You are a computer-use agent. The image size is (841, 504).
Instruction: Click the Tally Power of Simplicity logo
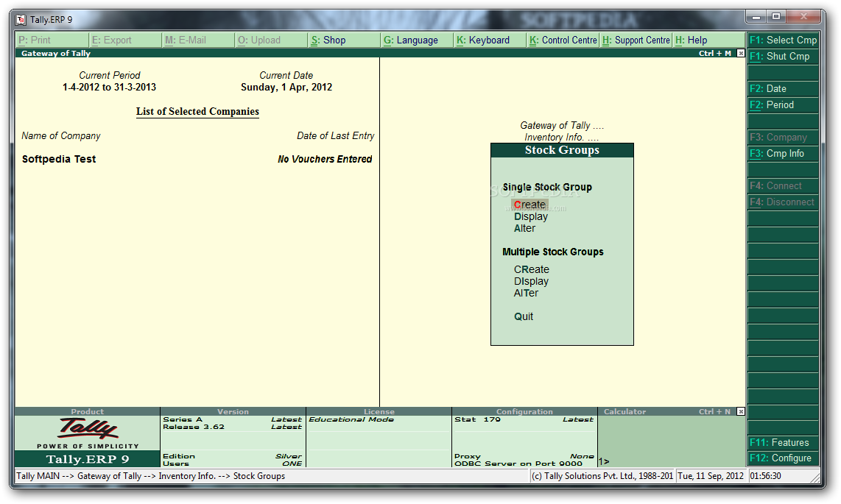coord(88,433)
